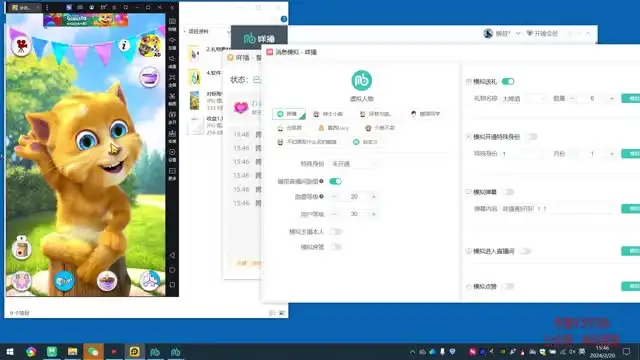Screen dimensions: 640x360
Task: Expand the folder path dropdown in file explorer
Action: 228,31
